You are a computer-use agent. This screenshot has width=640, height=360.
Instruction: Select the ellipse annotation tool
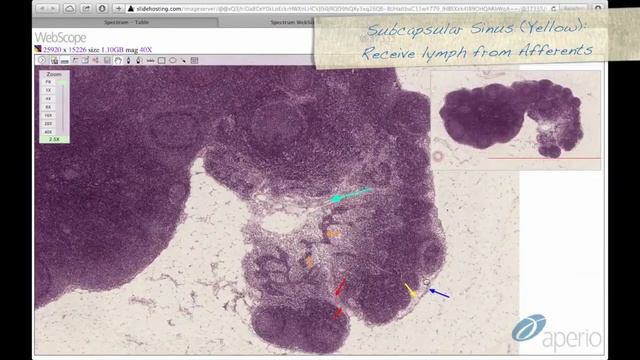tap(173, 60)
